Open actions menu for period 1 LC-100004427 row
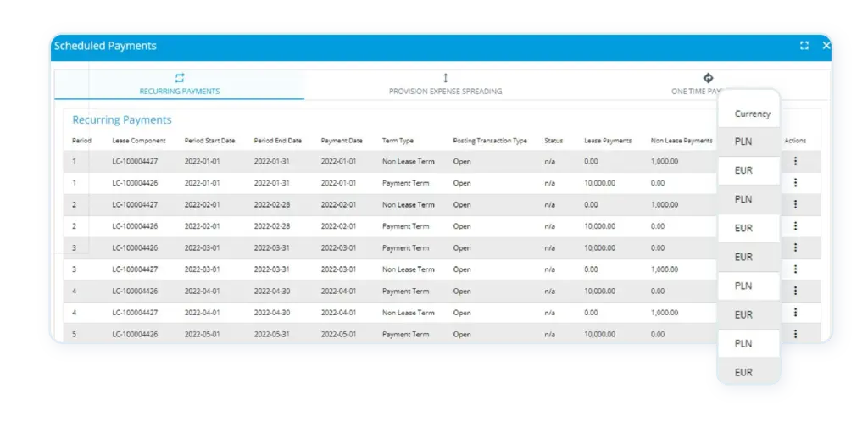 click(795, 161)
